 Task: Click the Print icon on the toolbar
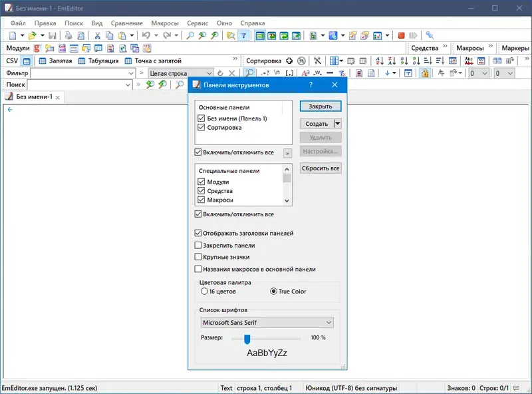point(66,34)
